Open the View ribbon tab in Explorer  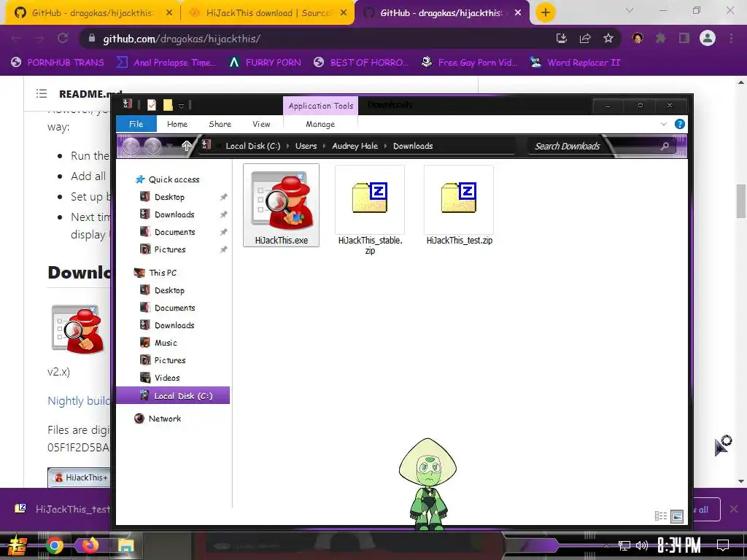point(261,124)
